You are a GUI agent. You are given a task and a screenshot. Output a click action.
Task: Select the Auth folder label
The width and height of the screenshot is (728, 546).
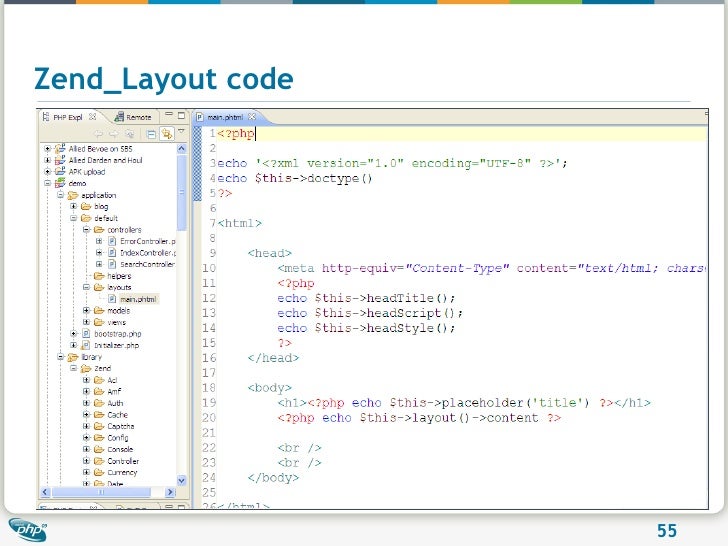pyautogui.click(x=115, y=403)
